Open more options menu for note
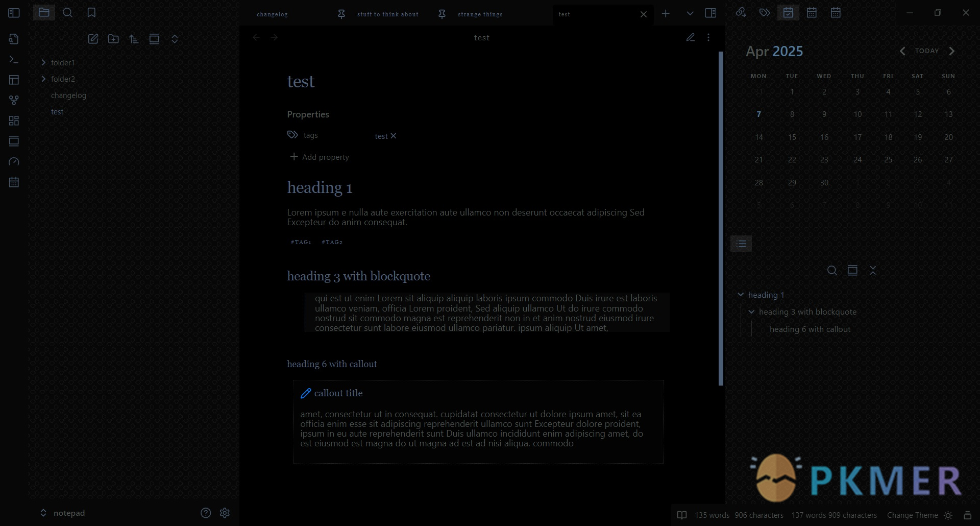The image size is (980, 526). click(x=708, y=37)
